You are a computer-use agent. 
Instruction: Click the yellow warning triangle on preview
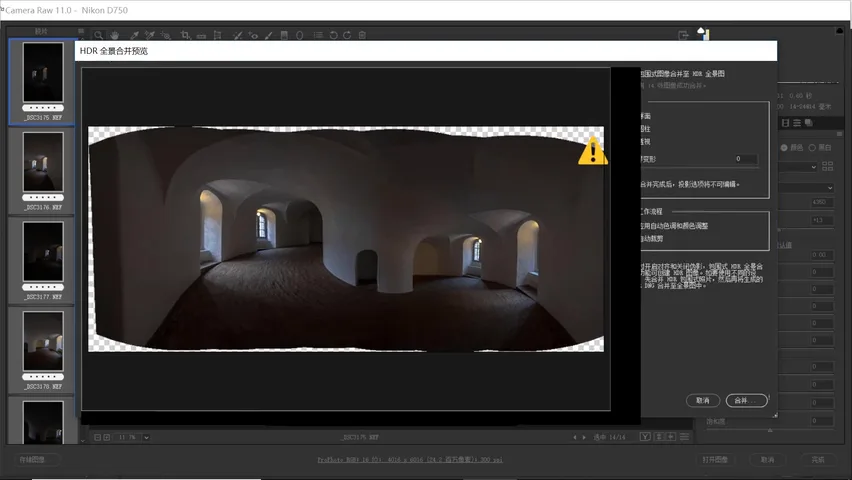(x=593, y=151)
